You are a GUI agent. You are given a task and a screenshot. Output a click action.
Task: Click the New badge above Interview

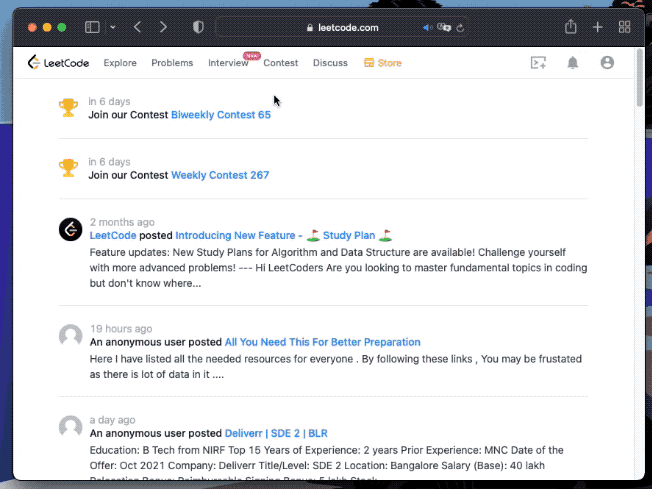252,55
